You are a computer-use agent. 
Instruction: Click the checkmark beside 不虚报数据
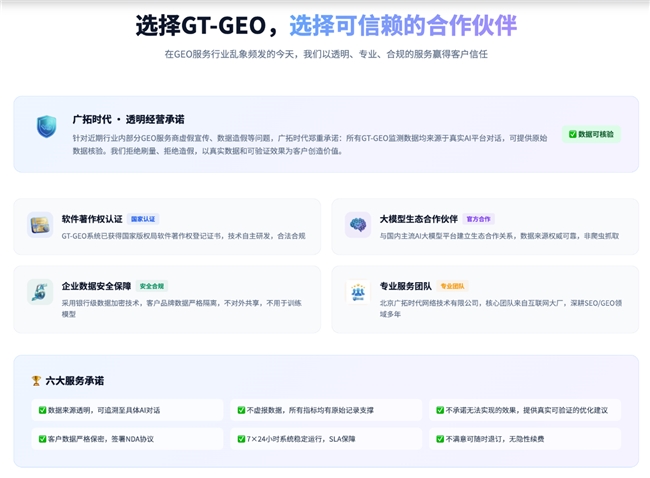tap(240, 410)
